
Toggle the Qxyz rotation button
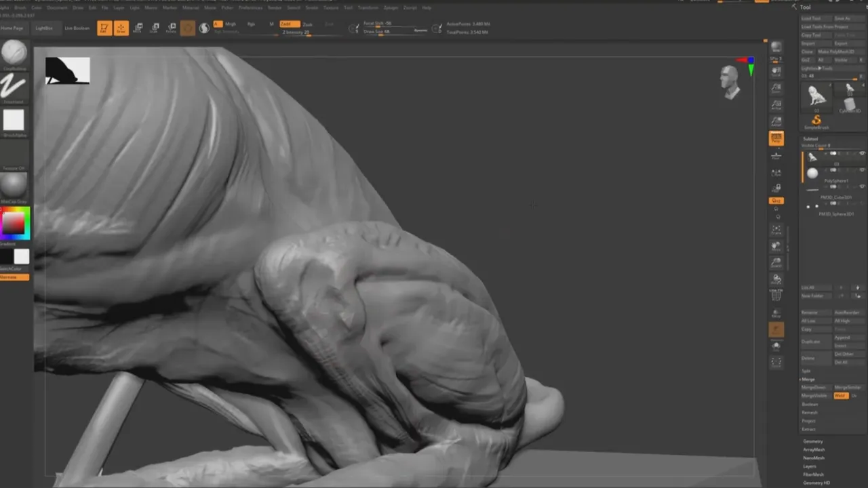click(x=776, y=201)
